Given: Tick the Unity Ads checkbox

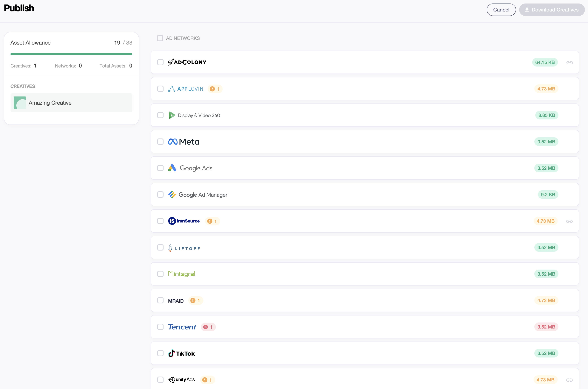Looking at the screenshot, I should point(160,380).
